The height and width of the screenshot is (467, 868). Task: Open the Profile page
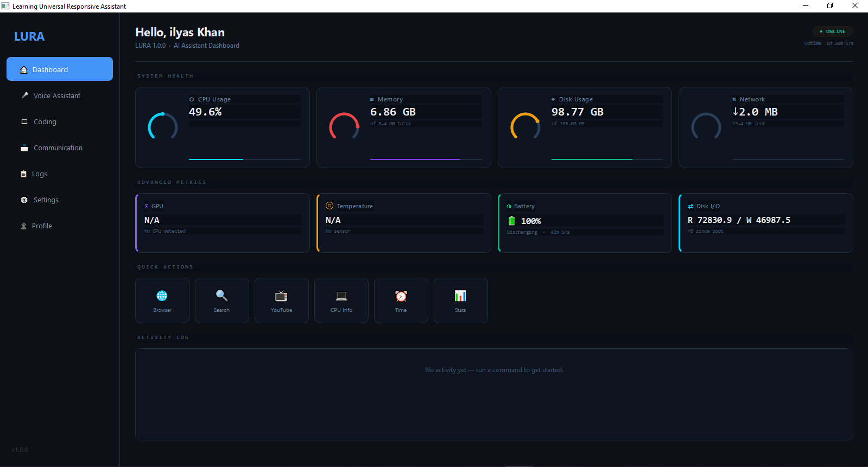60,226
